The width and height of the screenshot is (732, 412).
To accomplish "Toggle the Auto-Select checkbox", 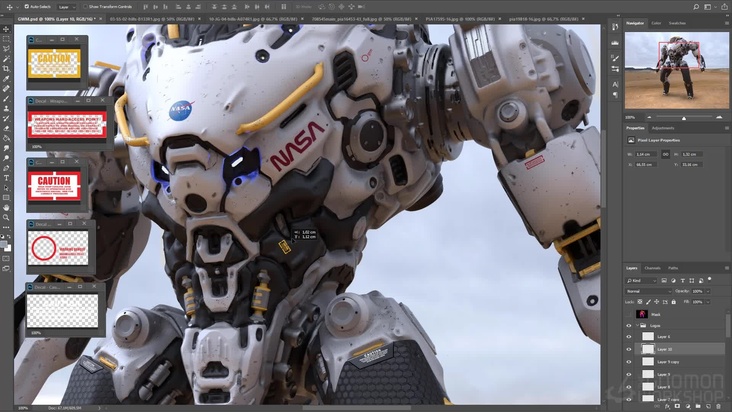I will [27, 7].
